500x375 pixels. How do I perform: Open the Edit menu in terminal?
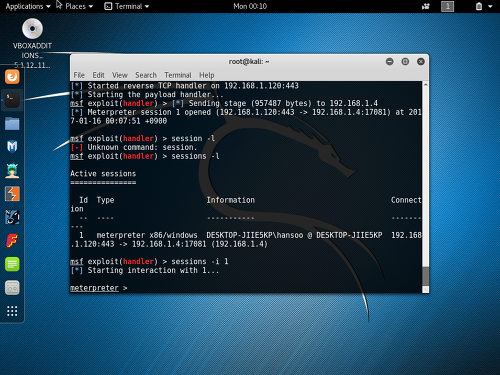[98, 75]
